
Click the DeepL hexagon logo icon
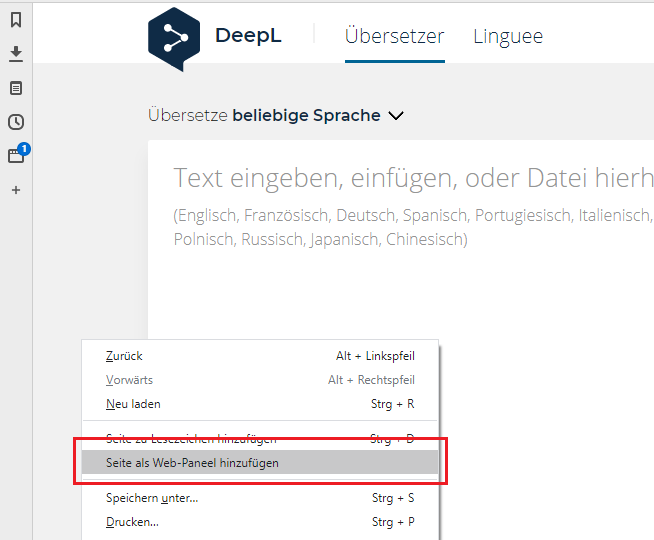click(x=174, y=39)
